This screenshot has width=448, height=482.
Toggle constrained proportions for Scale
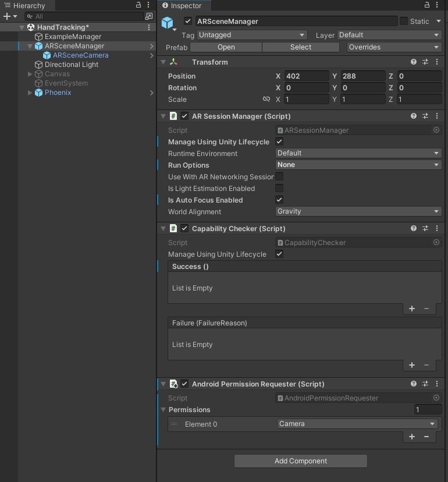(266, 99)
